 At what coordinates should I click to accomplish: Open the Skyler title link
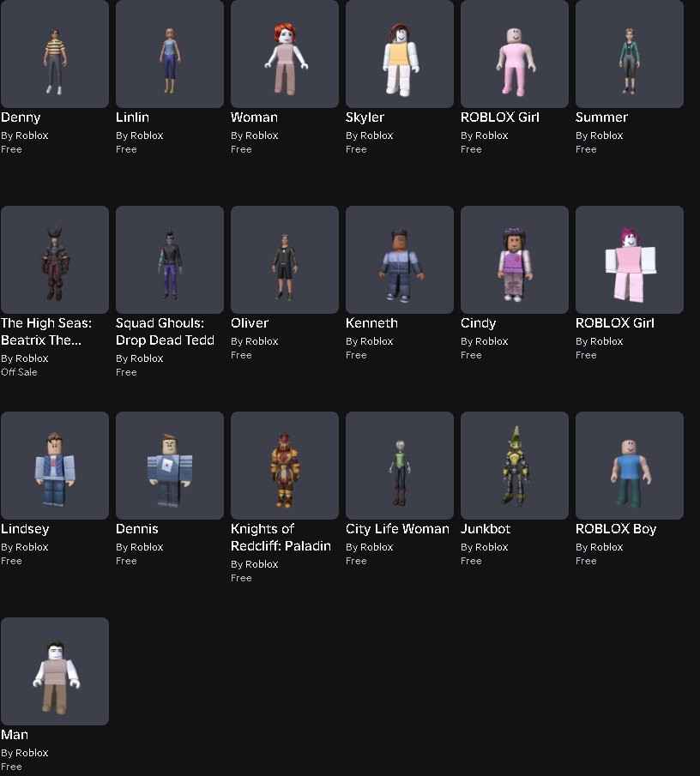click(365, 117)
